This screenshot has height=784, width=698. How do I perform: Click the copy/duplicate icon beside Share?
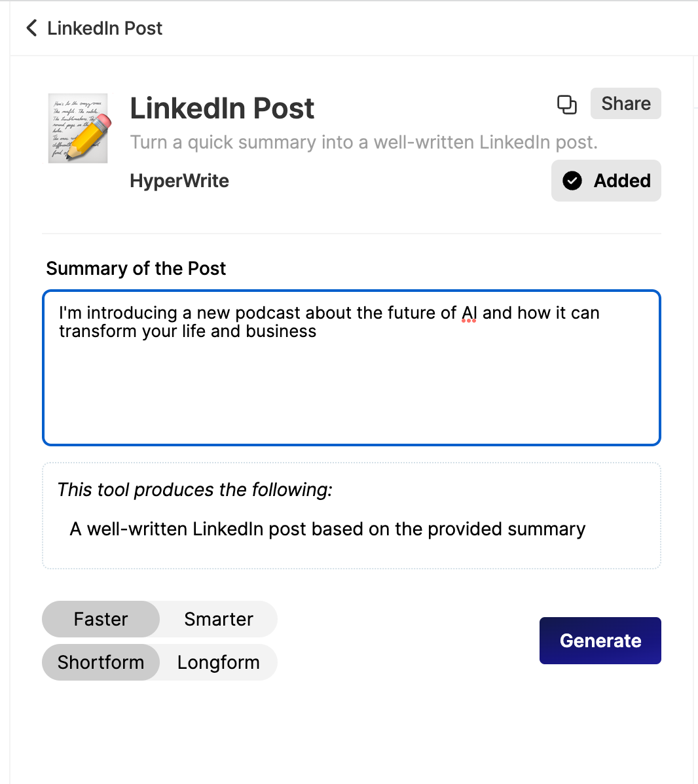click(x=567, y=105)
